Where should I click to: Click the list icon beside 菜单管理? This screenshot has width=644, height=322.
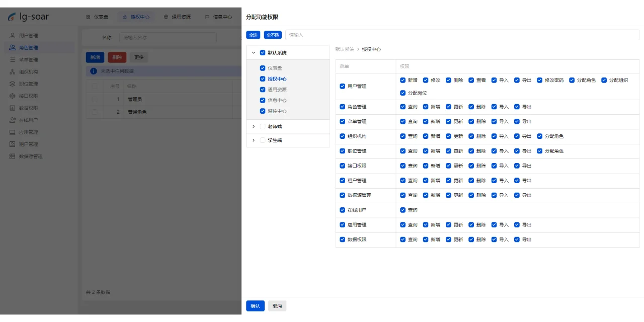tap(13, 60)
